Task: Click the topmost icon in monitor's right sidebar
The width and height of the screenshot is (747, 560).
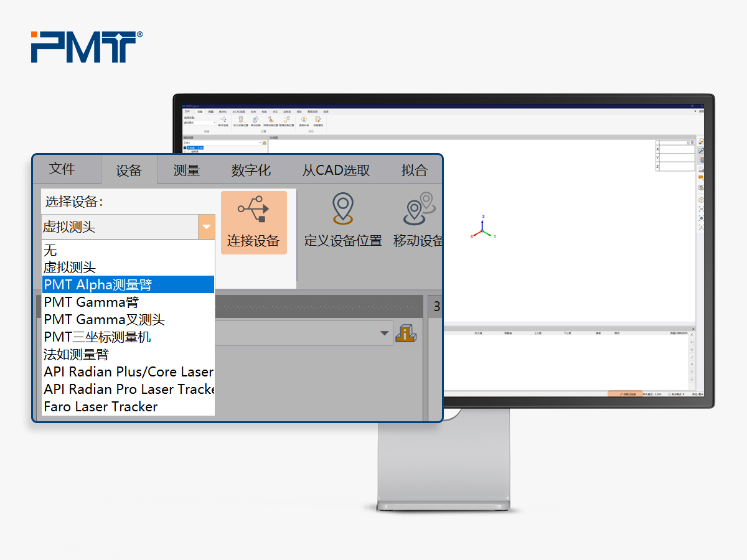Action: point(701,142)
